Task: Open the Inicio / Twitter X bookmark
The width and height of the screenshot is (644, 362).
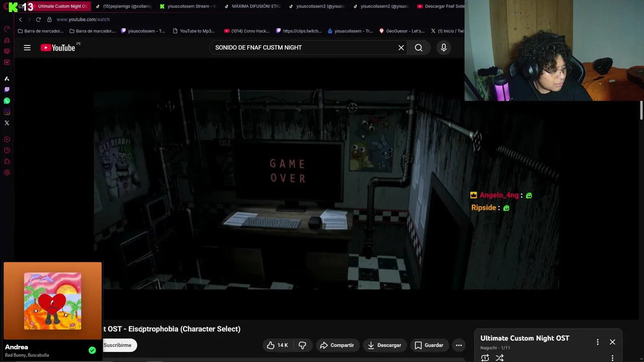Action: pos(447,31)
